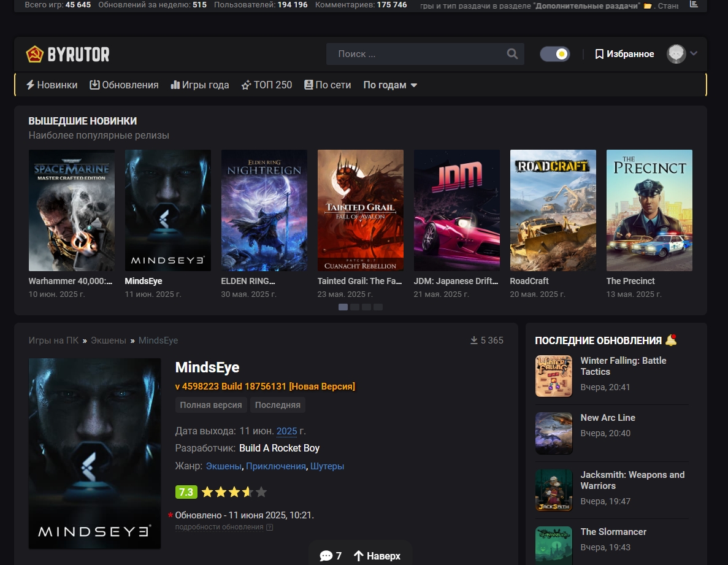728x565 pixels.
Task: Expand the user profile dropdown chevron
Action: pyautogui.click(x=694, y=53)
